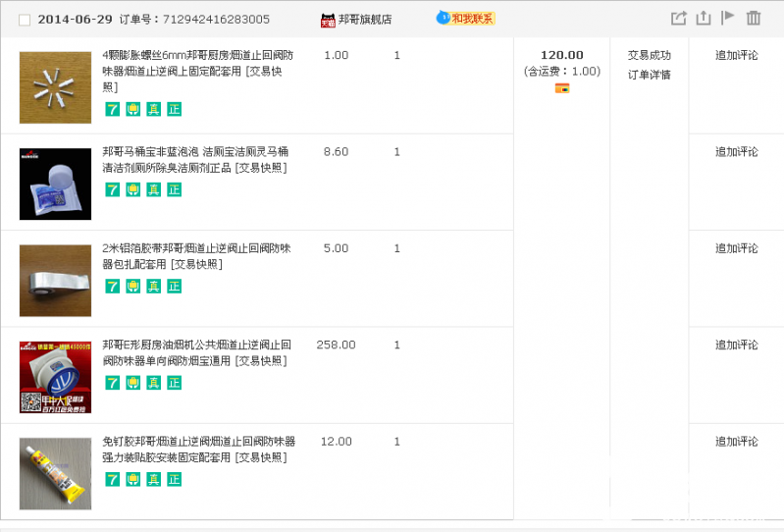
Task: Open the check valve product thumbnail image
Action: [x=55, y=377]
